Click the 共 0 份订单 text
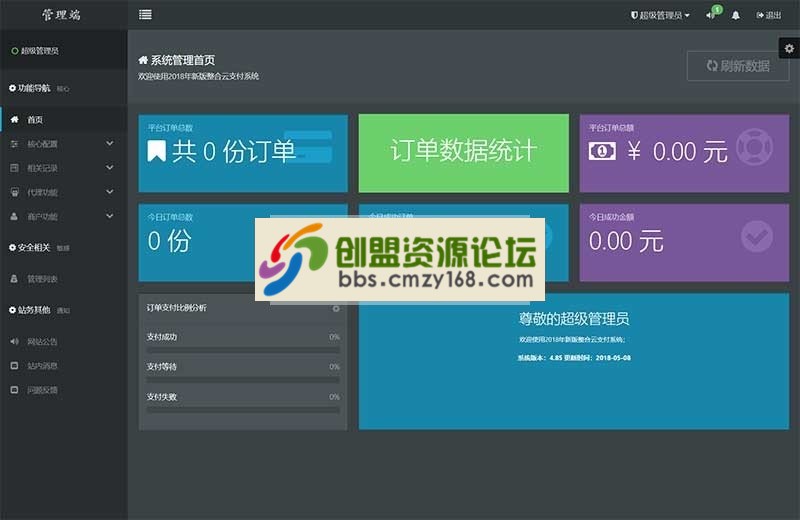Screen dimensions: 800x520 (234, 151)
